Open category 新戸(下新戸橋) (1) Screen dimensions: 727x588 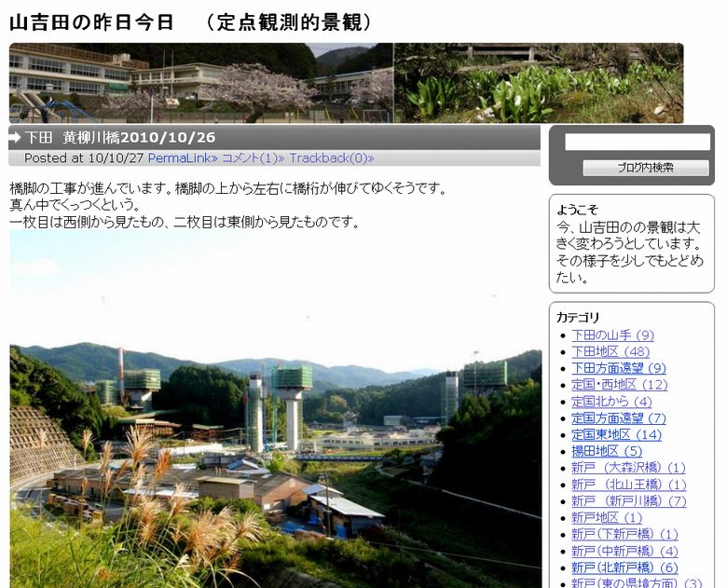point(624,535)
